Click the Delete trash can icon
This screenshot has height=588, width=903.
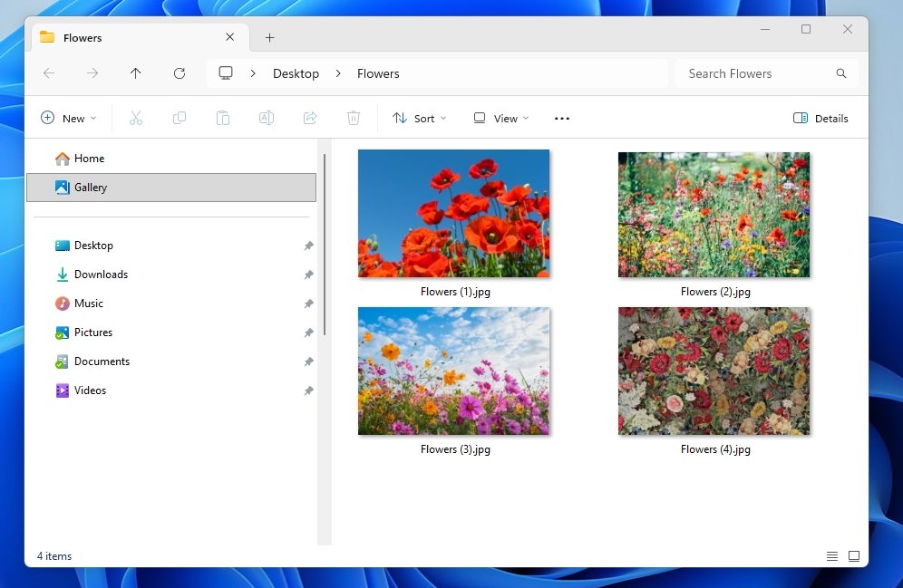click(x=354, y=118)
